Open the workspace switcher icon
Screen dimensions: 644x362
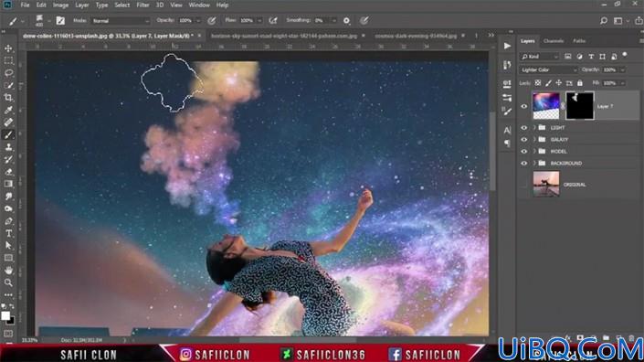(618, 20)
